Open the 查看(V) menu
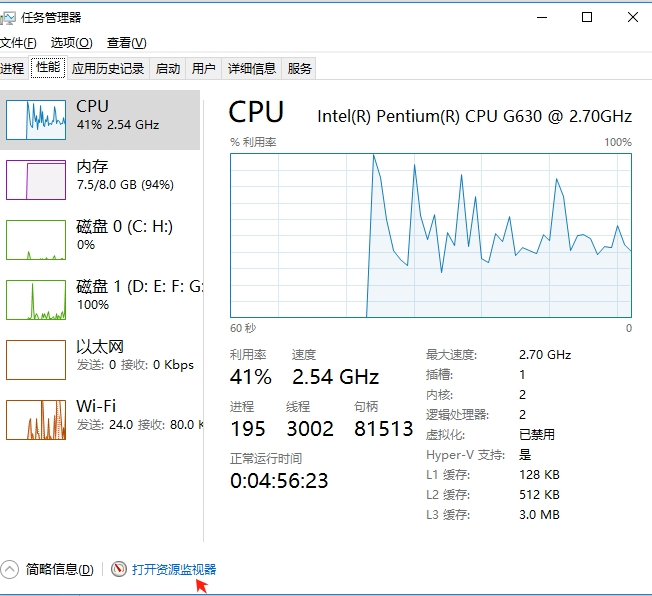 127,43
